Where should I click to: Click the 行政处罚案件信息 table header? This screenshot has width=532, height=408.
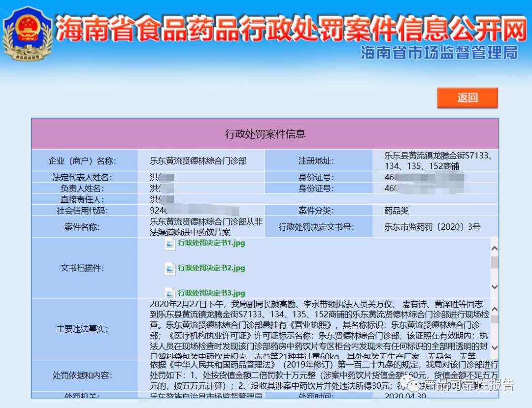point(265,134)
